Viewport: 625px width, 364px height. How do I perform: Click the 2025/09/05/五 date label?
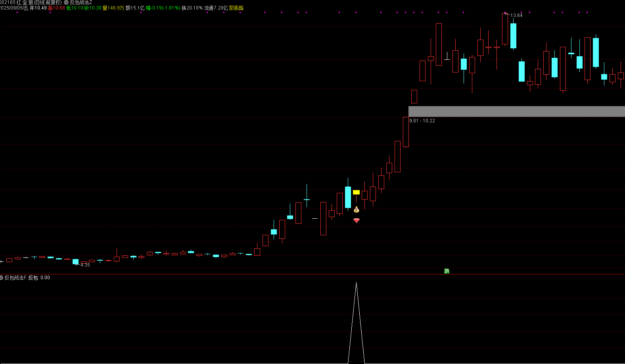pyautogui.click(x=14, y=8)
